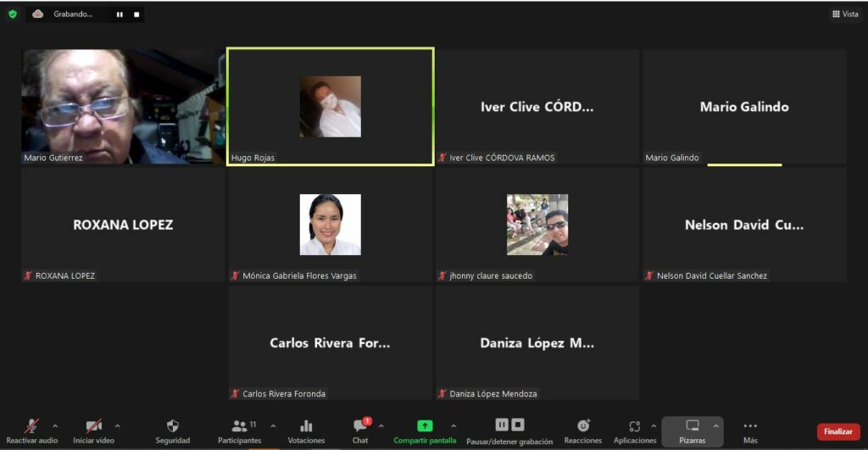Screen dimensions: 868x450
Task: Expand the Chat options chevron
Action: (x=381, y=426)
